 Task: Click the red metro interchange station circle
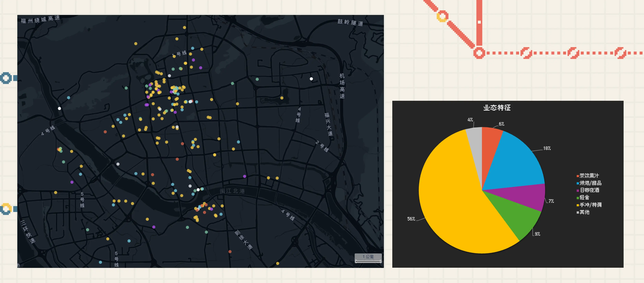click(x=479, y=53)
